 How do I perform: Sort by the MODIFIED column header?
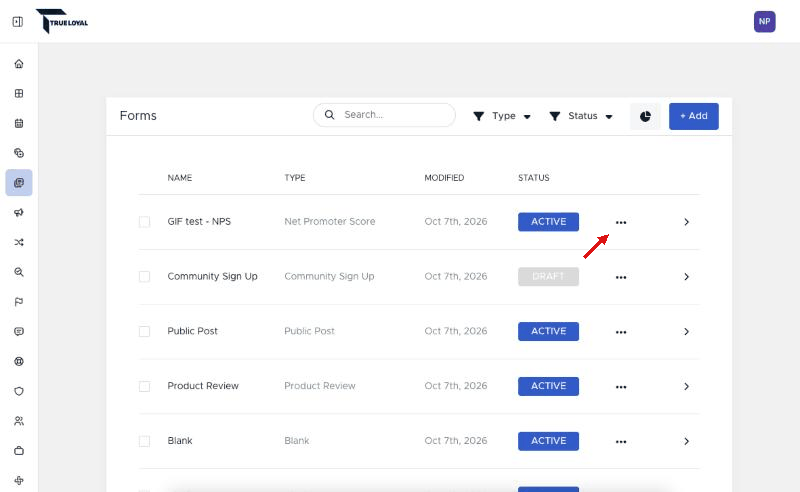444,178
